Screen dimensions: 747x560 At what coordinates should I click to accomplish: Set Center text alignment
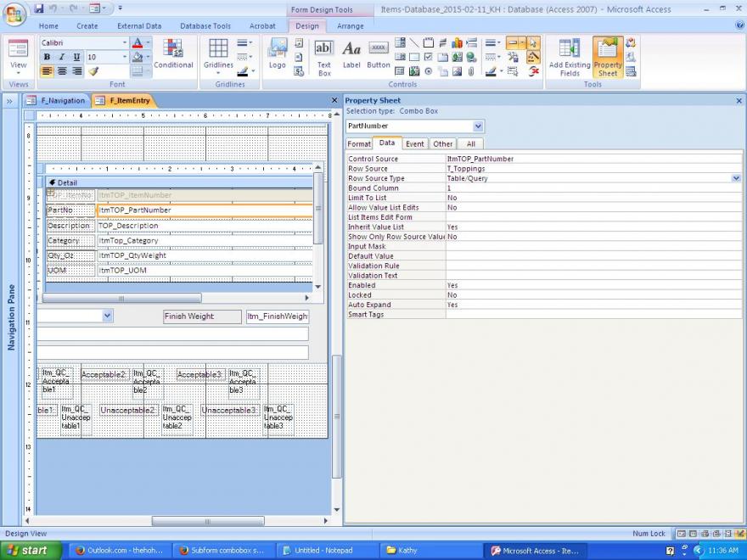[61, 71]
